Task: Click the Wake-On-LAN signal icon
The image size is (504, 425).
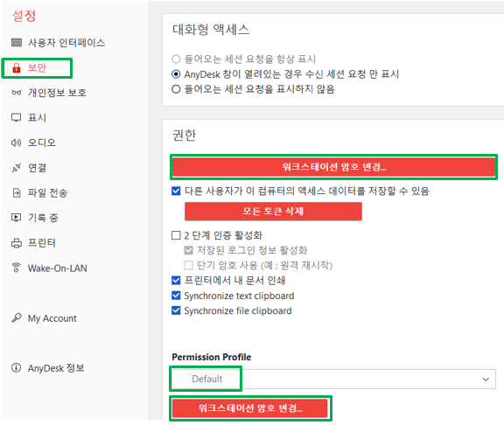Action: click(x=17, y=268)
